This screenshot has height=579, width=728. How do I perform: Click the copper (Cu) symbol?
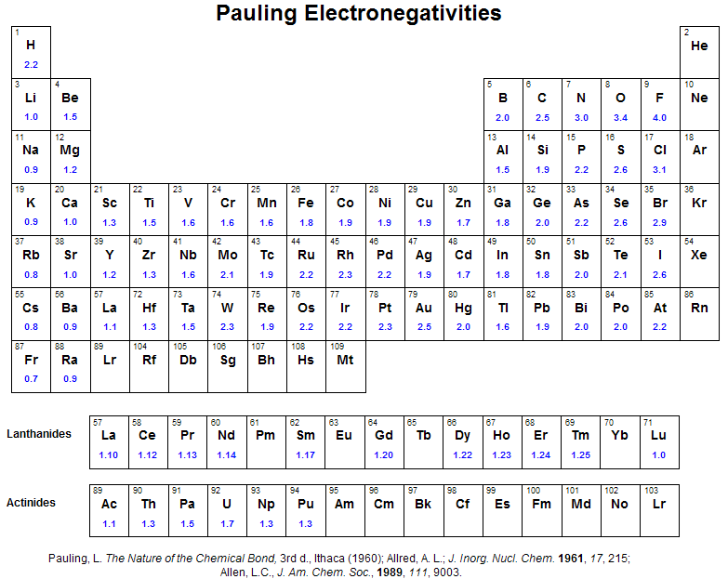(x=424, y=203)
